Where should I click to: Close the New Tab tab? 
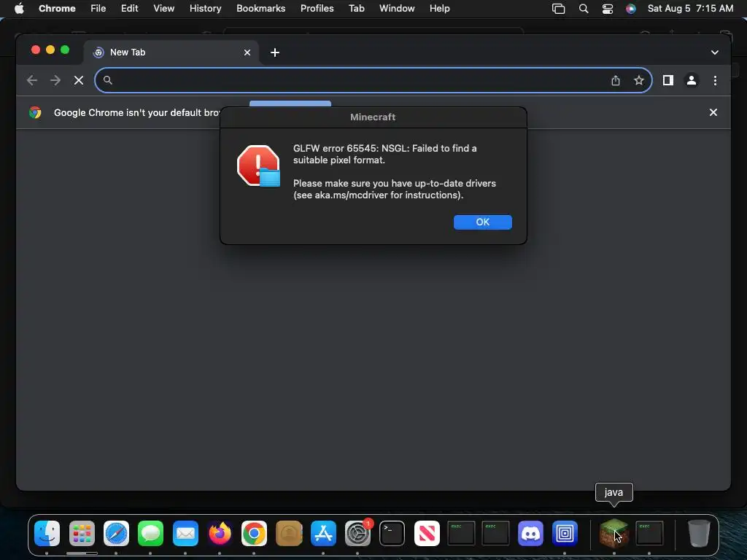click(247, 52)
